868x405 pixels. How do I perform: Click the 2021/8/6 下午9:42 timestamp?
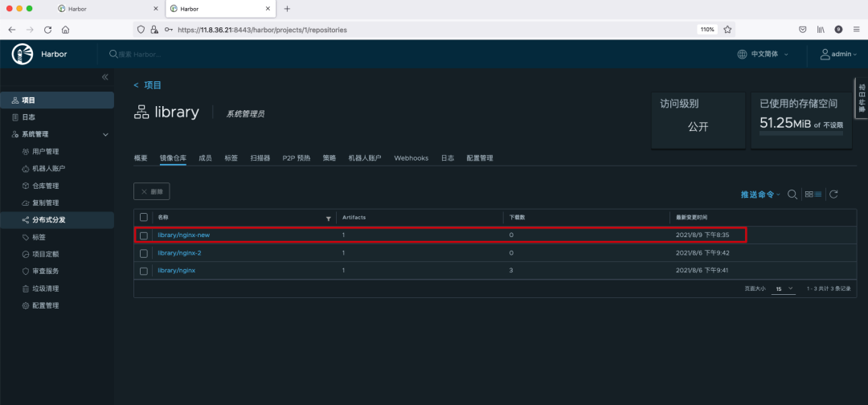pos(702,253)
